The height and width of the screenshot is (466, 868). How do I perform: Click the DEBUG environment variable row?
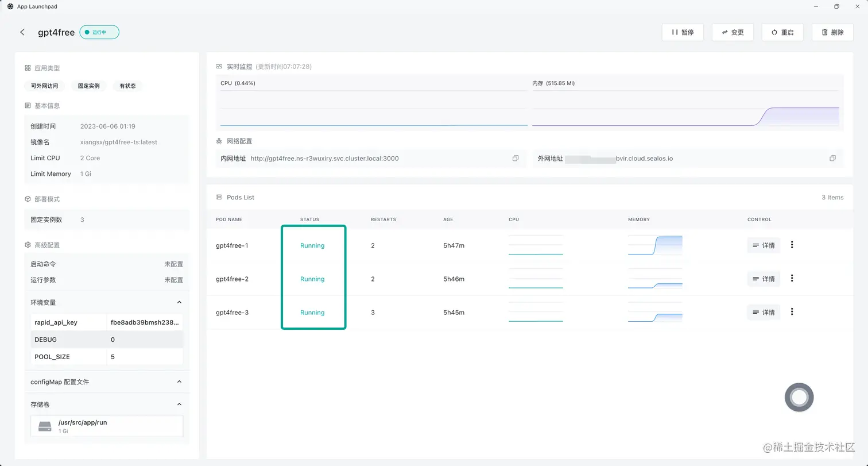107,340
